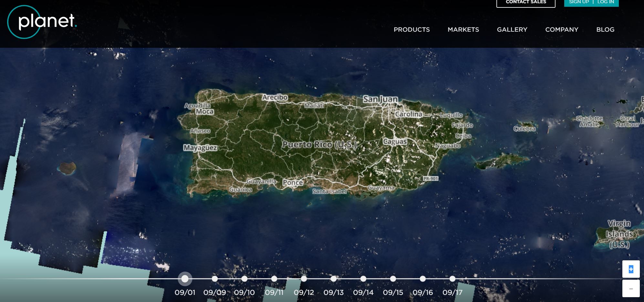Click the Virgin Islands (U.S.) label
This screenshot has height=302, width=644.
pyautogui.click(x=619, y=234)
